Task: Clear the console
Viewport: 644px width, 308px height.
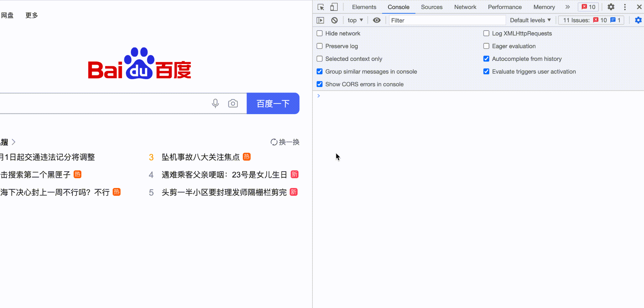Action: click(x=334, y=20)
